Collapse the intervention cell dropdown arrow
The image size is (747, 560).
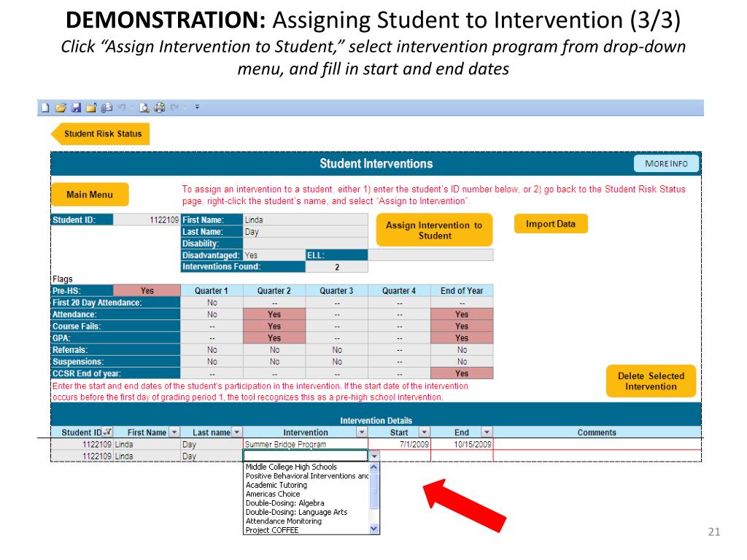pos(374,456)
